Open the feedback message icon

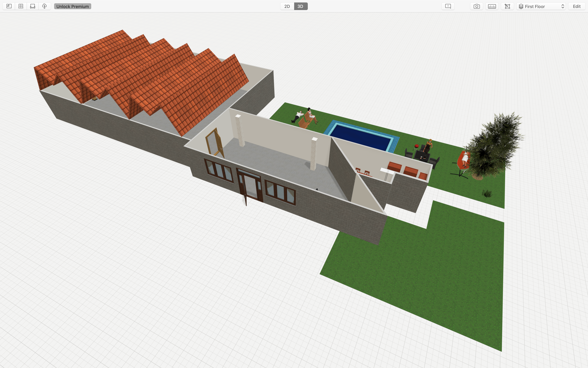448,6
